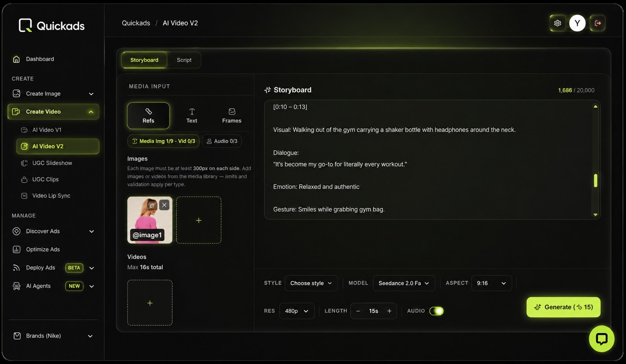Click the UGC Clips icon
This screenshot has height=364, width=626.
tap(24, 179)
